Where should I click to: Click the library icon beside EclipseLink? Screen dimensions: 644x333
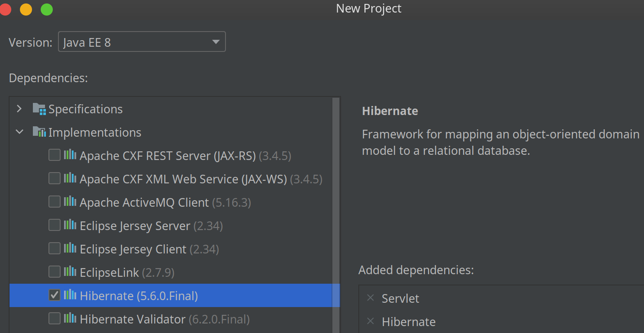click(x=70, y=272)
